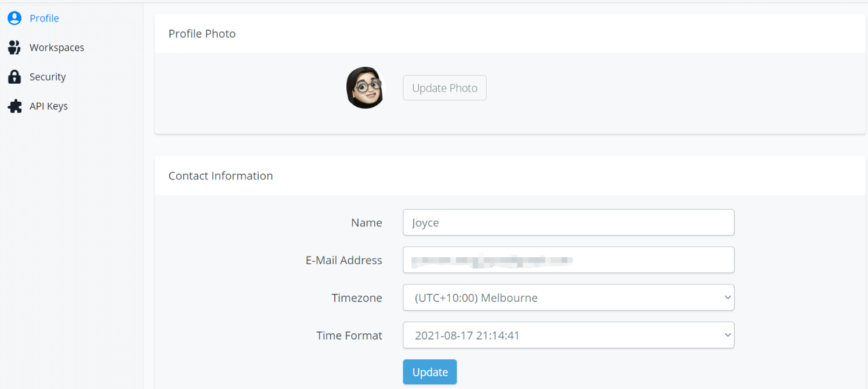The image size is (868, 389).
Task: Click the E-Mail Address field label
Action: tap(344, 260)
